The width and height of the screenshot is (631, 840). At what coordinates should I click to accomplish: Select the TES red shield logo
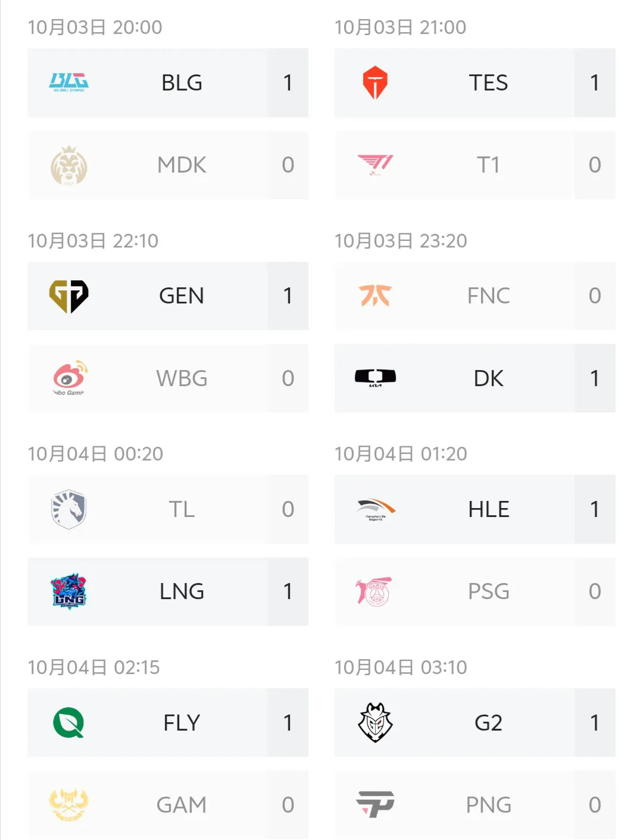pyautogui.click(x=375, y=82)
